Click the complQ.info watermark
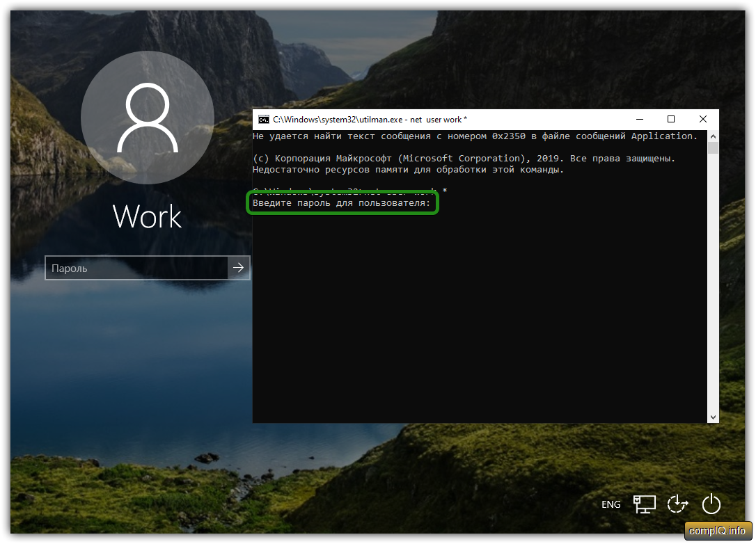 coord(717,531)
